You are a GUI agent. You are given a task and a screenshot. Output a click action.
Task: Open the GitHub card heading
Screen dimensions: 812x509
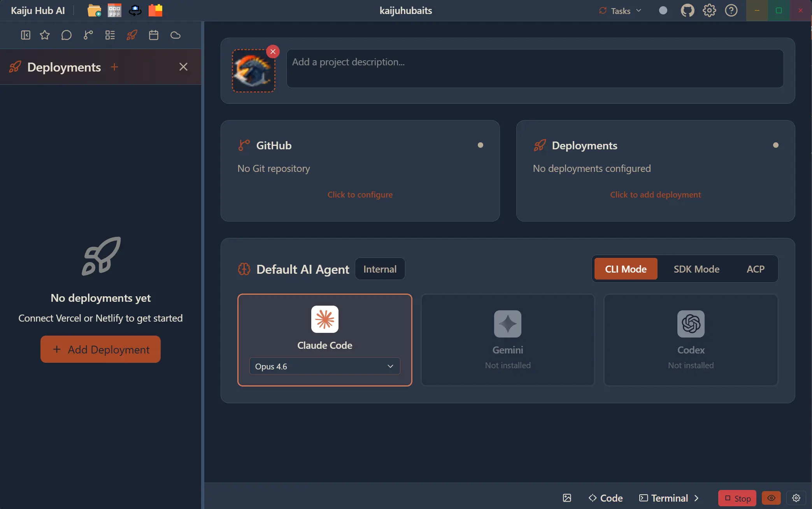pos(274,145)
